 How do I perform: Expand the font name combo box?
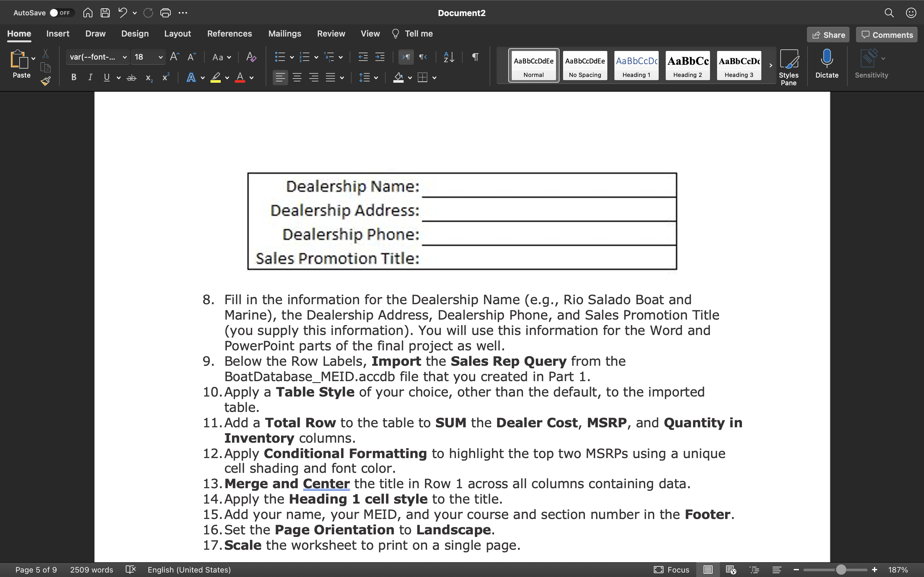(x=124, y=57)
